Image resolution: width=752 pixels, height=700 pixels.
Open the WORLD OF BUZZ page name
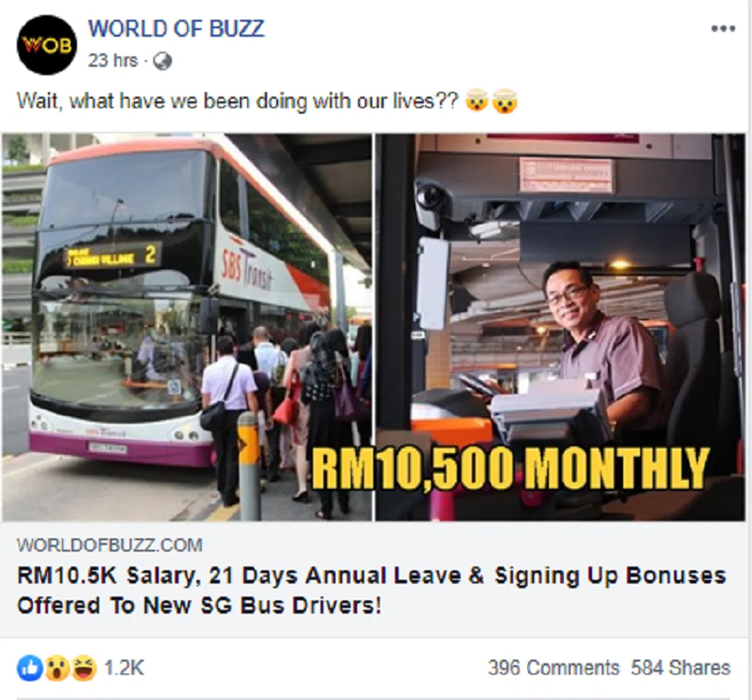tap(176, 29)
